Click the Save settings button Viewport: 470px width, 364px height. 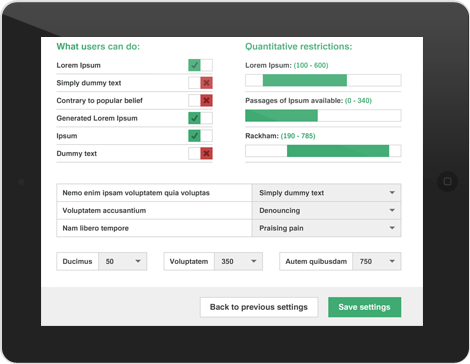364,307
